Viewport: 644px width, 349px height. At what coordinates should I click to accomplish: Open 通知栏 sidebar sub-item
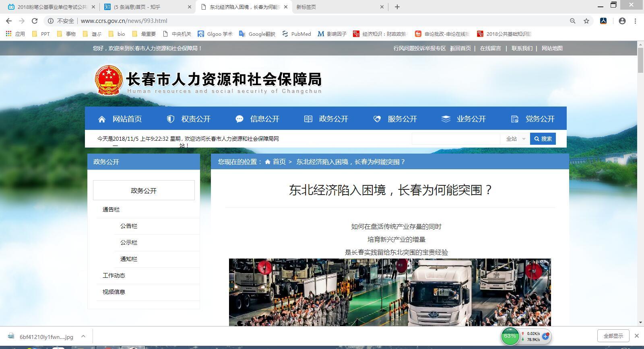click(x=129, y=259)
